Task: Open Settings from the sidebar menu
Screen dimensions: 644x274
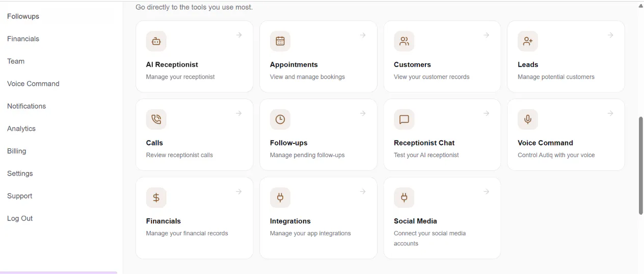Action: point(20,173)
